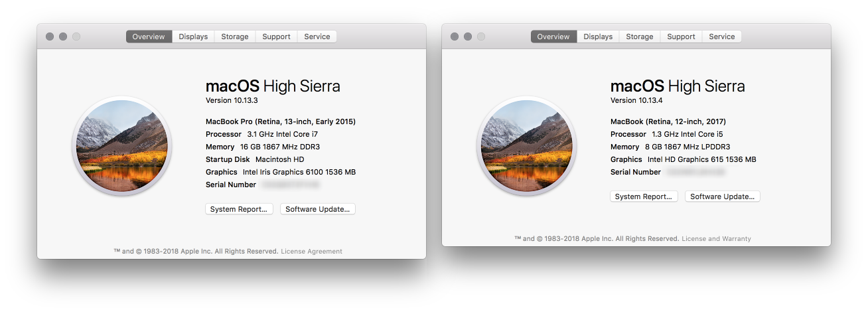The height and width of the screenshot is (312, 868).
Task: Click 'MacBook (Retina, 12-inch, 2017)' text
Action: [x=668, y=121]
